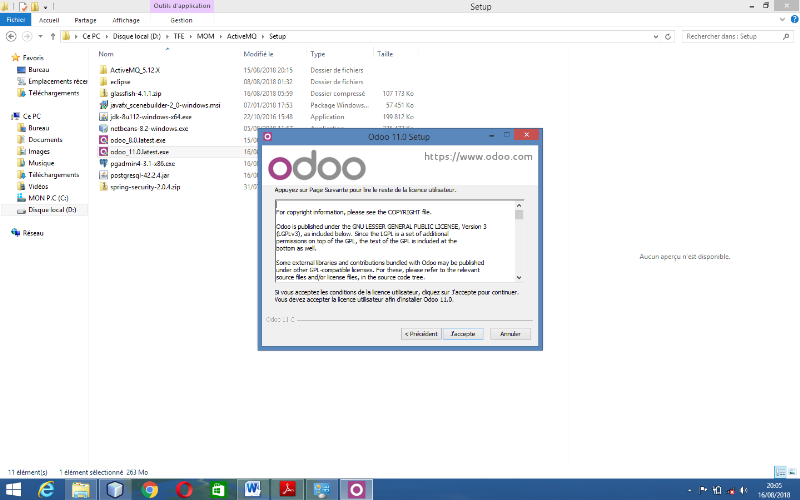The image size is (800, 500).
Task: Click the Odoo icon in the Setup title bar
Action: (x=267, y=136)
